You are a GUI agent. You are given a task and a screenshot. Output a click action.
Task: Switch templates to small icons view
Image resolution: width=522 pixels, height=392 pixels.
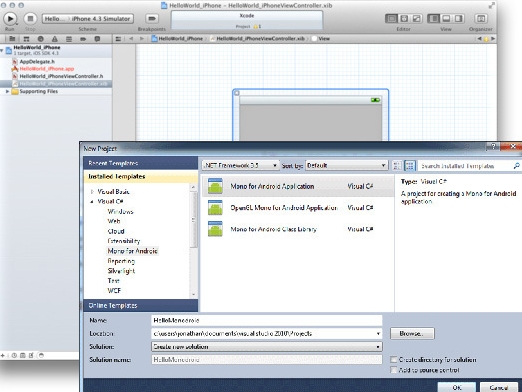pos(397,166)
